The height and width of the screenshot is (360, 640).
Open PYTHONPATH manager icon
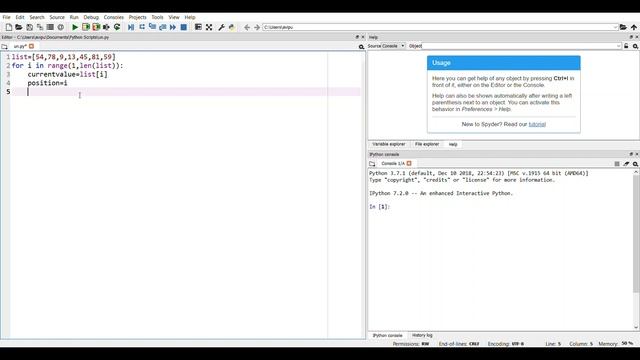pos(232,27)
